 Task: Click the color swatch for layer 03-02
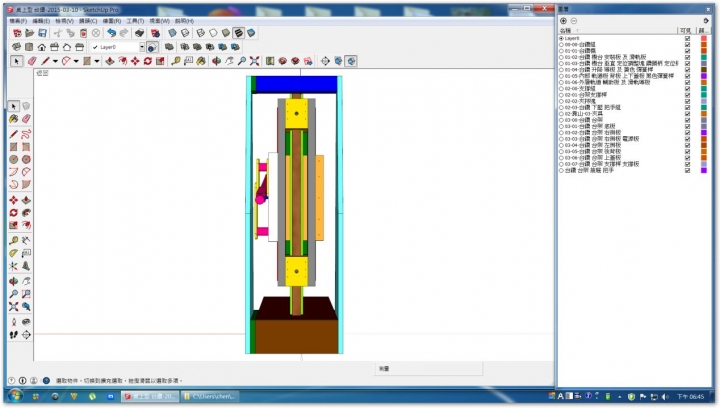(x=703, y=133)
